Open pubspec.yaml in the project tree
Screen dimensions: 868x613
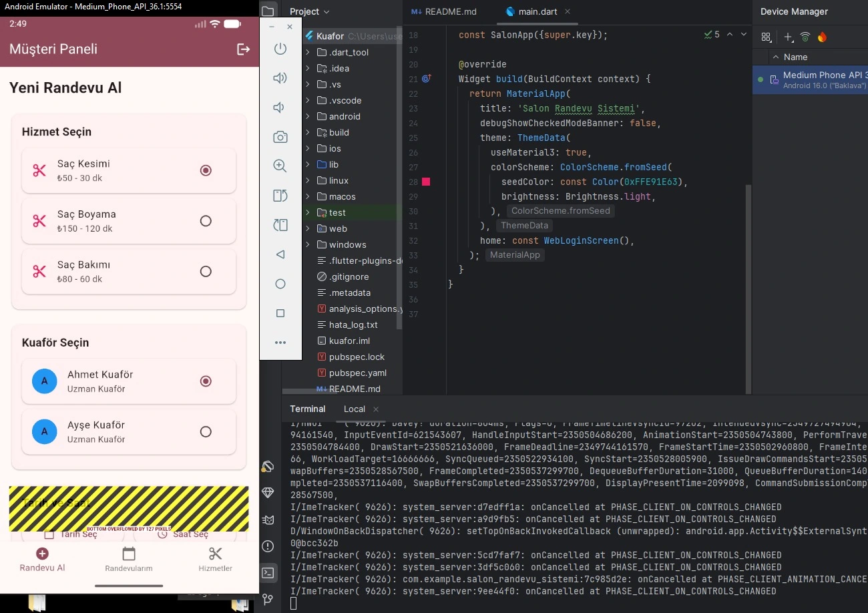[x=357, y=373]
